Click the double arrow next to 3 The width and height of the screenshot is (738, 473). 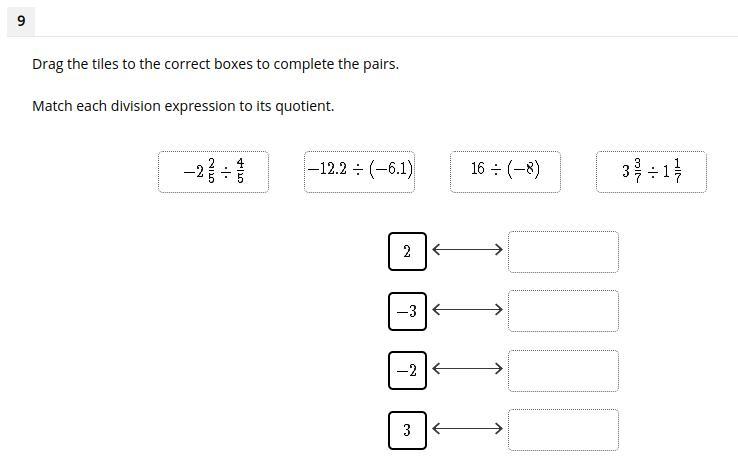coord(467,428)
